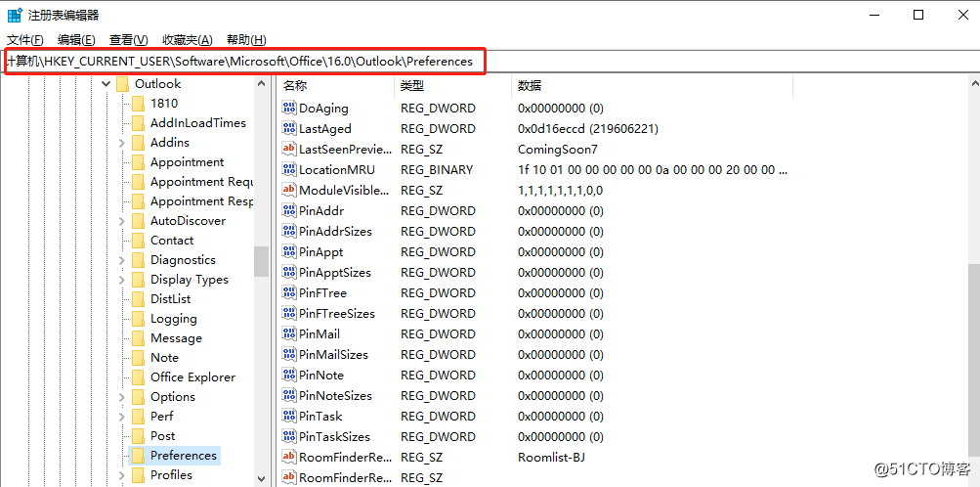Image resolution: width=980 pixels, height=487 pixels.
Task: Expand the Profiles key
Action: (121, 475)
